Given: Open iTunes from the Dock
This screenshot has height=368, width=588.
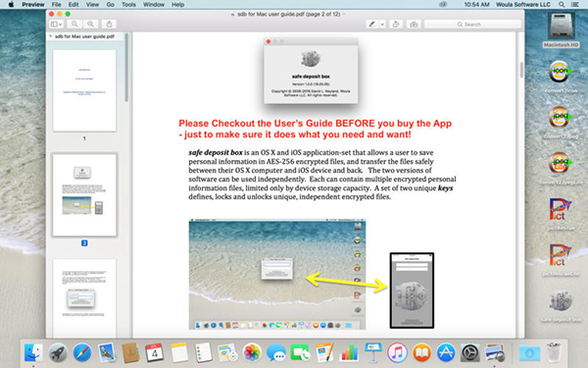Looking at the screenshot, I should tap(398, 352).
